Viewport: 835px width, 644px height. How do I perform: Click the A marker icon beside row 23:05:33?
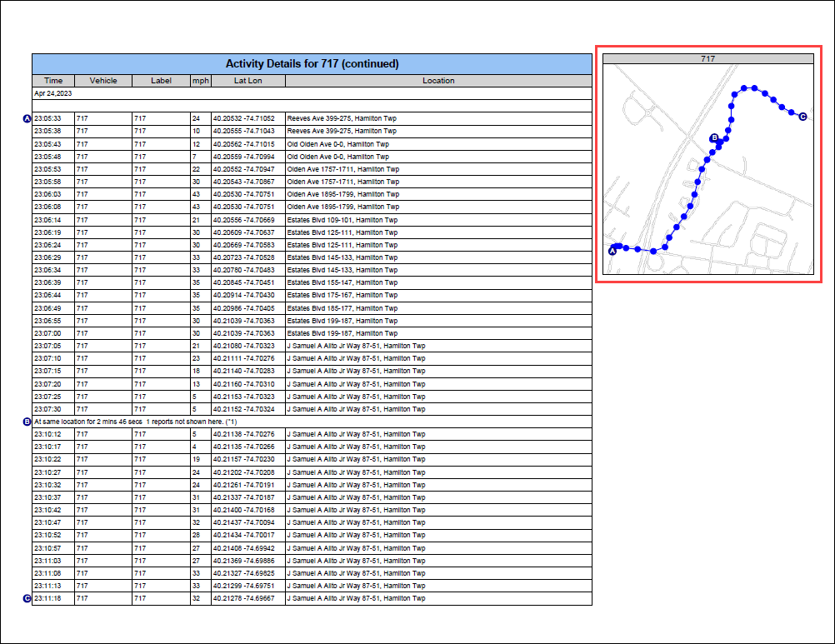click(x=27, y=118)
